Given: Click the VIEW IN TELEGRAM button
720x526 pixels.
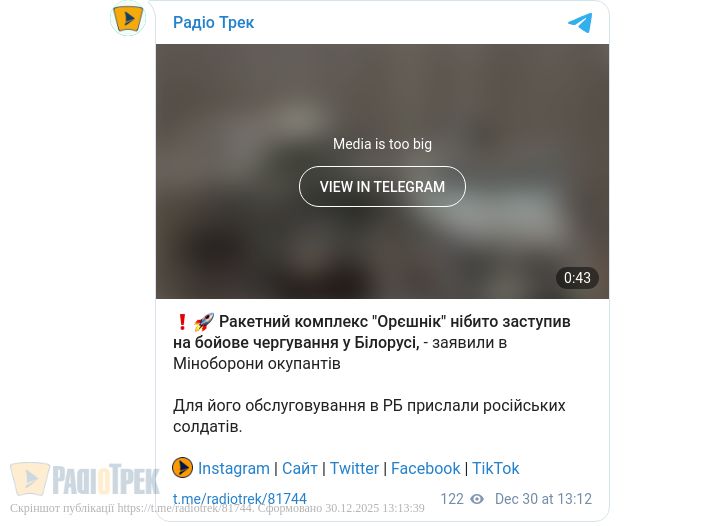Looking at the screenshot, I should click(x=382, y=186).
